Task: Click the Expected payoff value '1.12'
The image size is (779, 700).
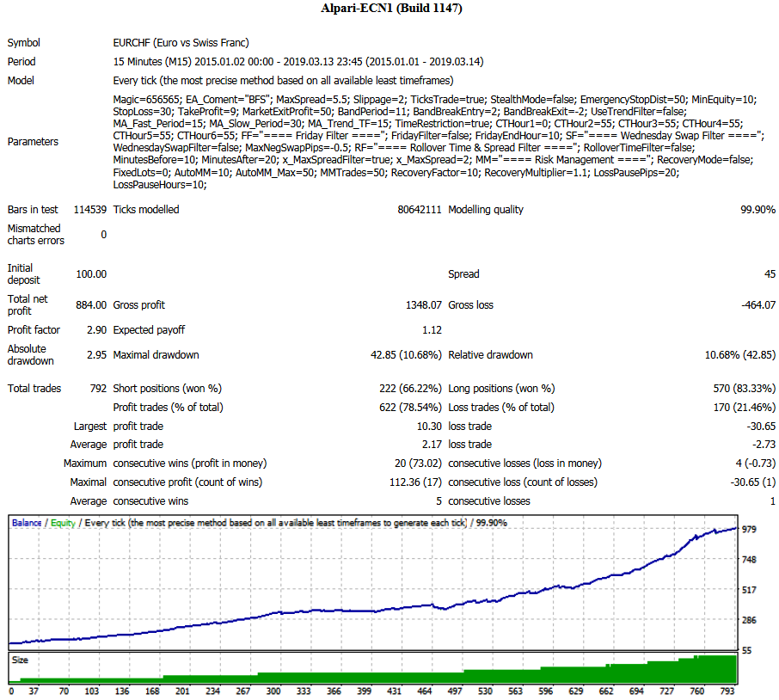Action: pyautogui.click(x=432, y=330)
